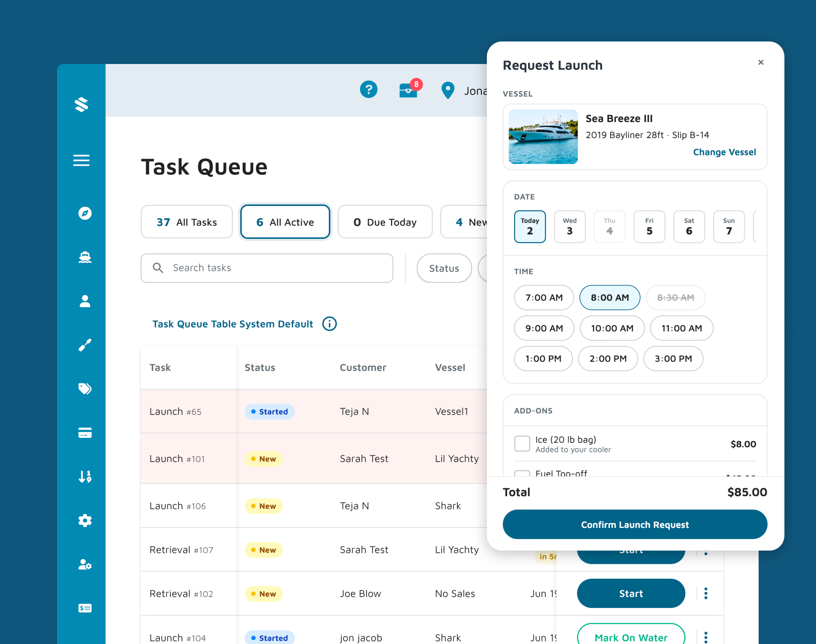The image size is (816, 644).
Task: Click vessel Vessel1
Action: pos(452,411)
